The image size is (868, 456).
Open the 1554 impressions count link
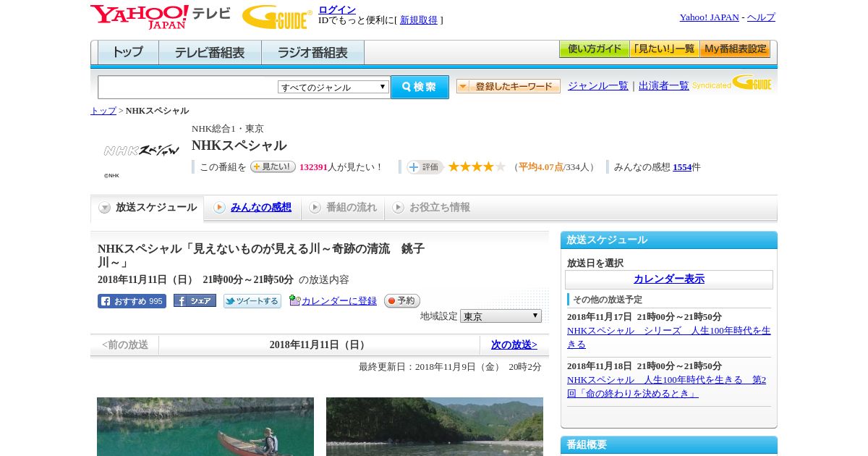(682, 167)
